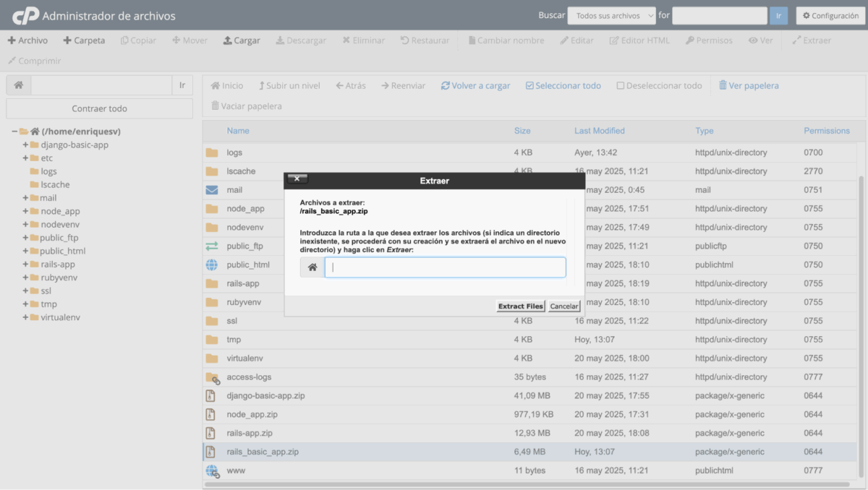Focus the sidebar path input field
Screen dimensions: 868x490
(x=101, y=85)
